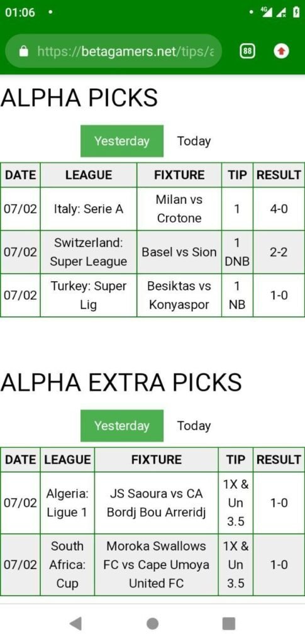Open the browser tab switcher showing 88
Screen dimensions: 305x644
point(247,52)
